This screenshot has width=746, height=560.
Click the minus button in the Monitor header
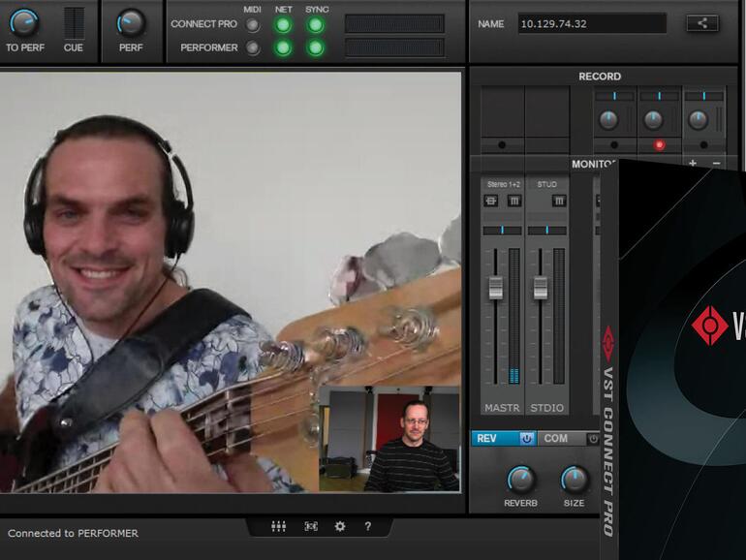point(717,164)
